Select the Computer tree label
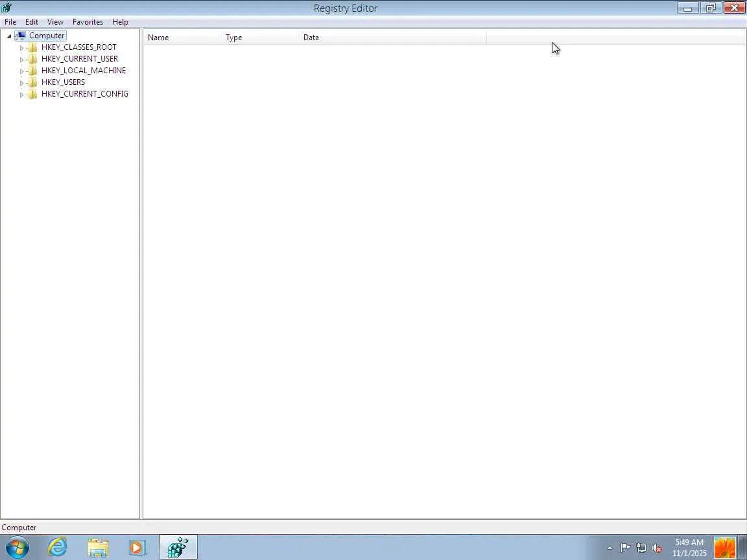Image resolution: width=747 pixels, height=560 pixels. click(x=47, y=36)
